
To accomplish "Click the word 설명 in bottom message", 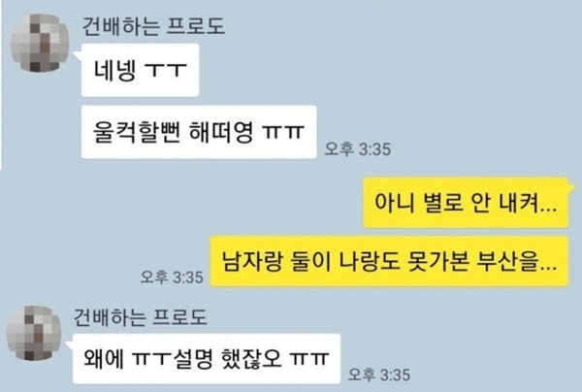I will [192, 359].
